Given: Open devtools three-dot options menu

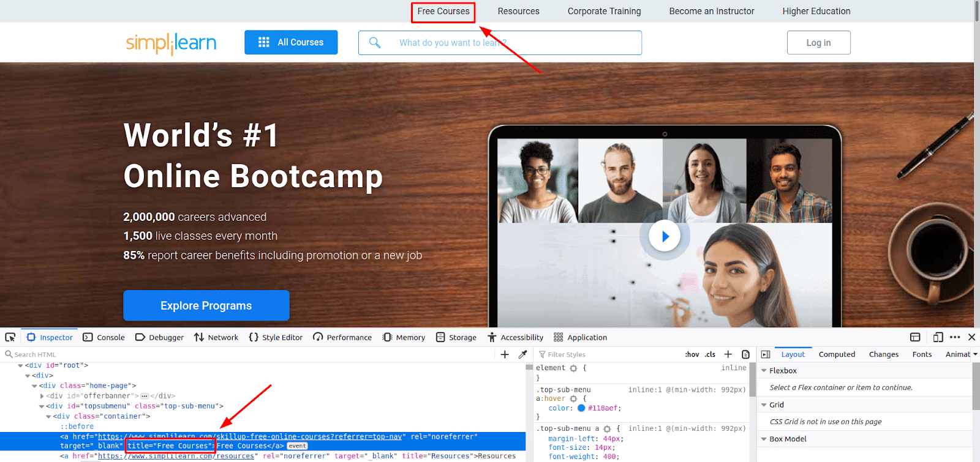Looking at the screenshot, I should point(955,337).
